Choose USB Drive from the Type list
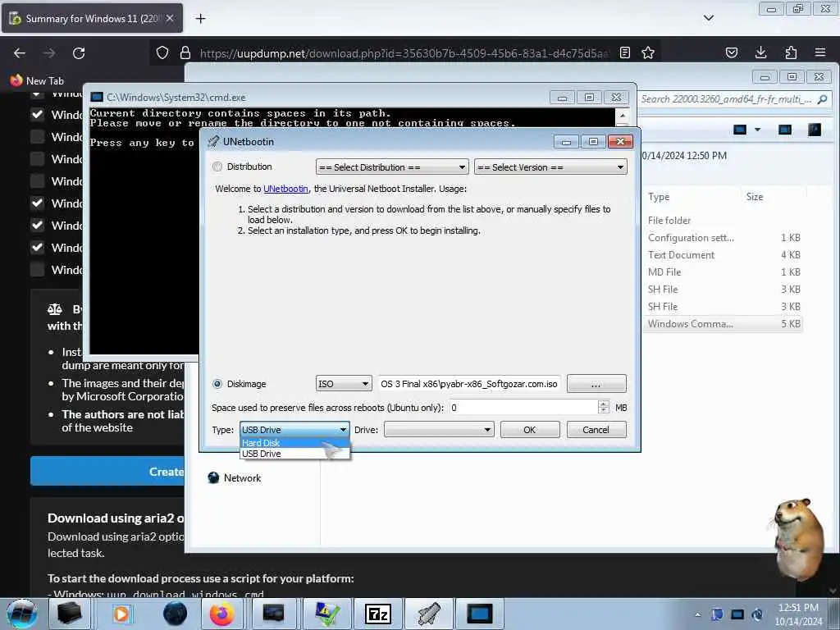The height and width of the screenshot is (630, 840). pyautogui.click(x=294, y=454)
